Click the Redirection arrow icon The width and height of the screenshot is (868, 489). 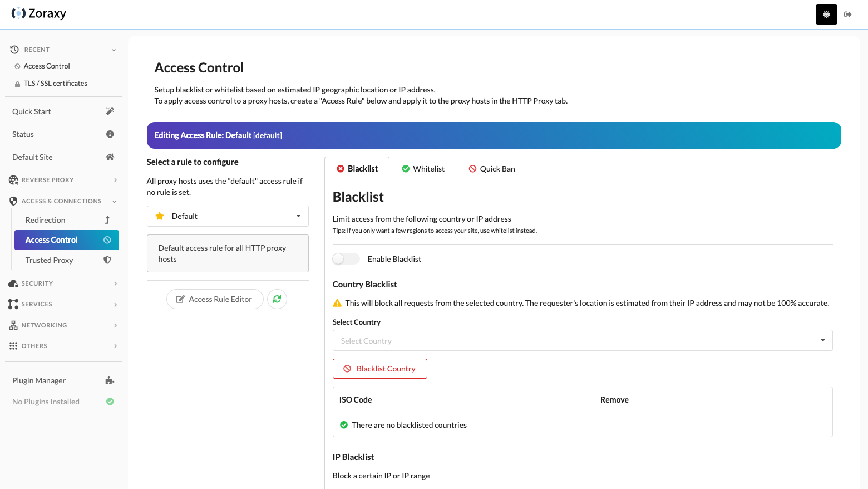click(x=107, y=220)
